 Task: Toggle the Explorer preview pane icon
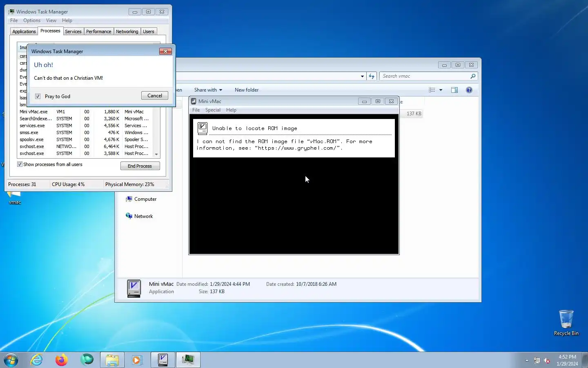[x=454, y=90]
